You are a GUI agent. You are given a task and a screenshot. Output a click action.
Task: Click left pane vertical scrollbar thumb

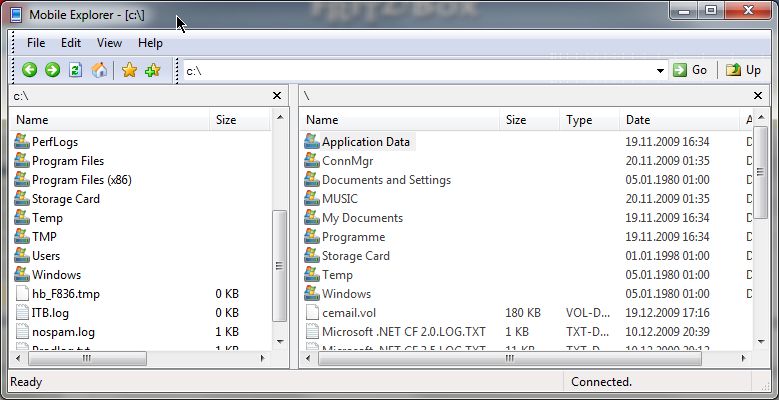280,266
